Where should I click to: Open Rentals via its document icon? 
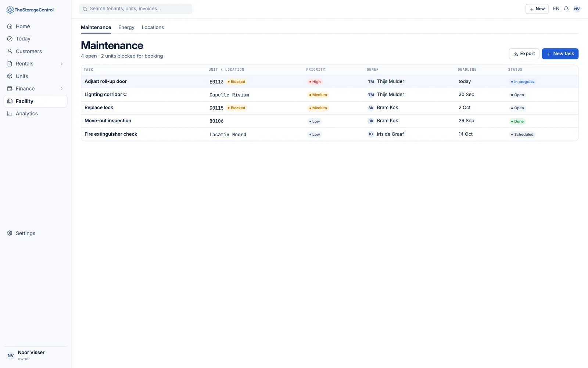[x=10, y=64]
